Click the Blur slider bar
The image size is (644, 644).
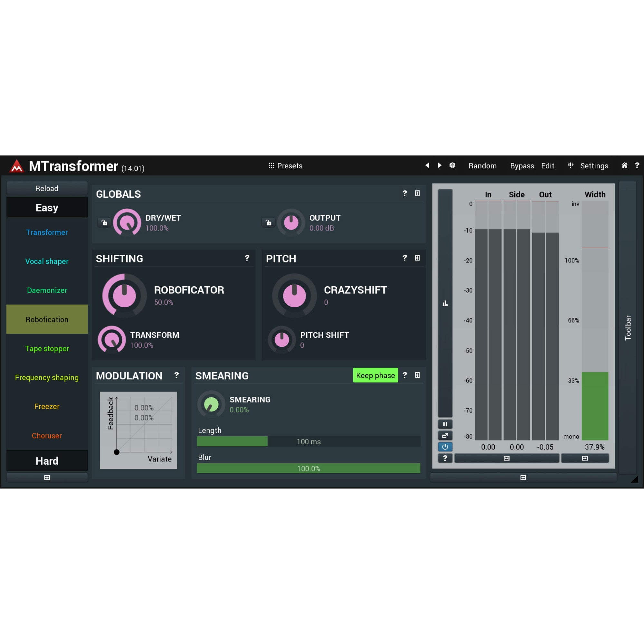[309, 469]
